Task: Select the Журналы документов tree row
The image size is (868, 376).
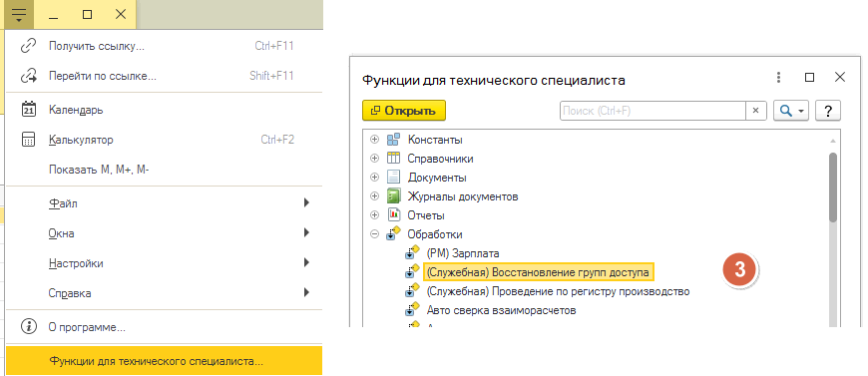Action: [595, 196]
